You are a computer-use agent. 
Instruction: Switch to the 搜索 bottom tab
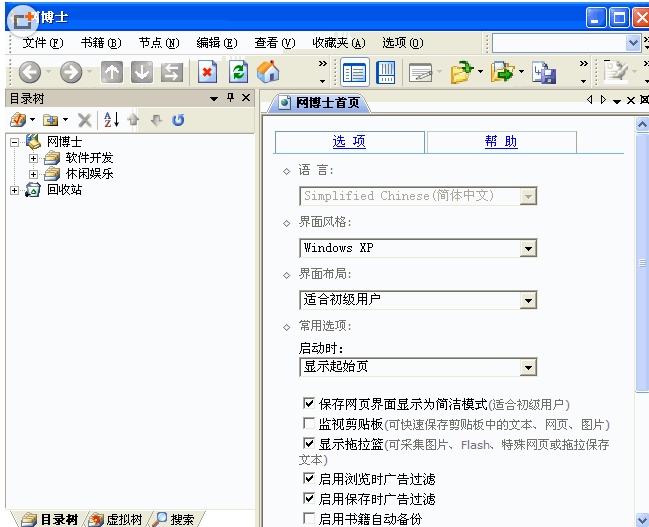[173, 519]
